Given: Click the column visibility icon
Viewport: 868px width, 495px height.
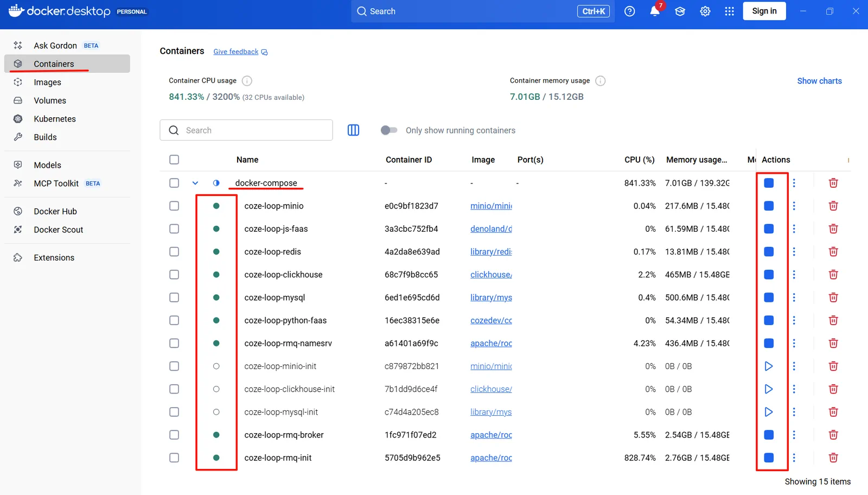Looking at the screenshot, I should point(353,130).
